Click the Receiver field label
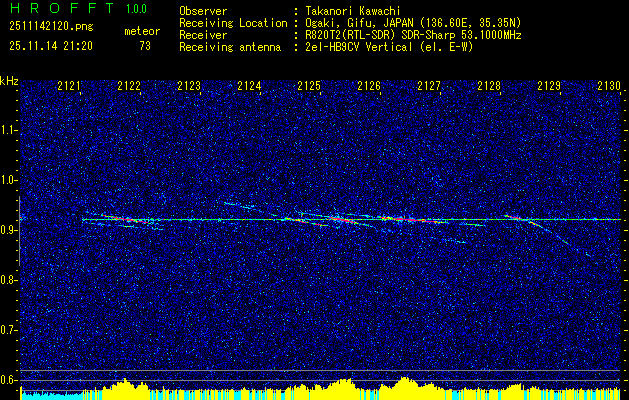Image resolution: width=629 pixels, height=400 pixels. click(203, 35)
